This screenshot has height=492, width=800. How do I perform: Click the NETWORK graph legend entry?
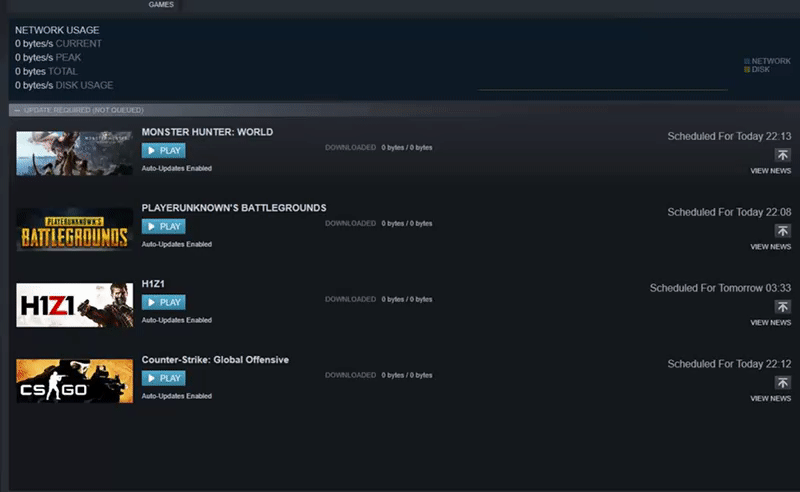coord(767,61)
